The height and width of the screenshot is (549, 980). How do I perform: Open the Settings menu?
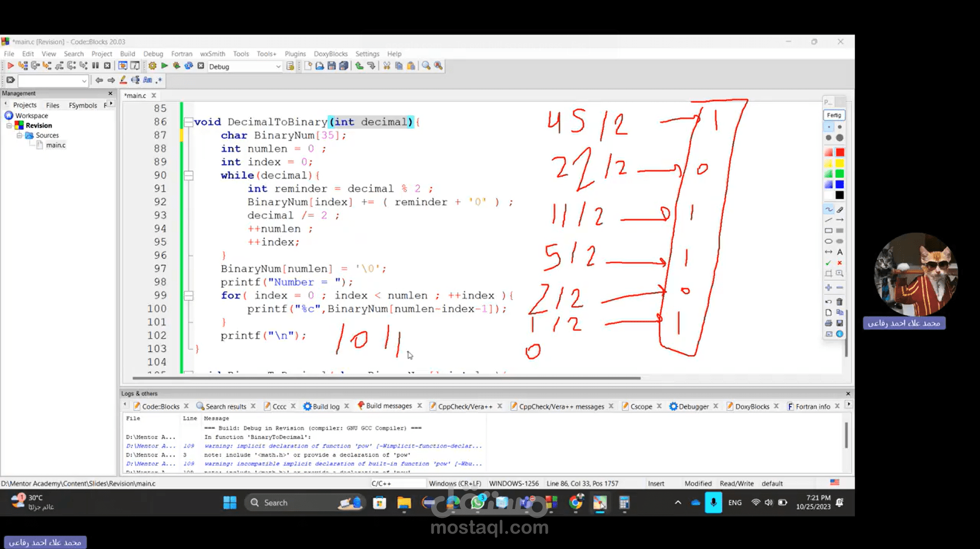point(367,54)
